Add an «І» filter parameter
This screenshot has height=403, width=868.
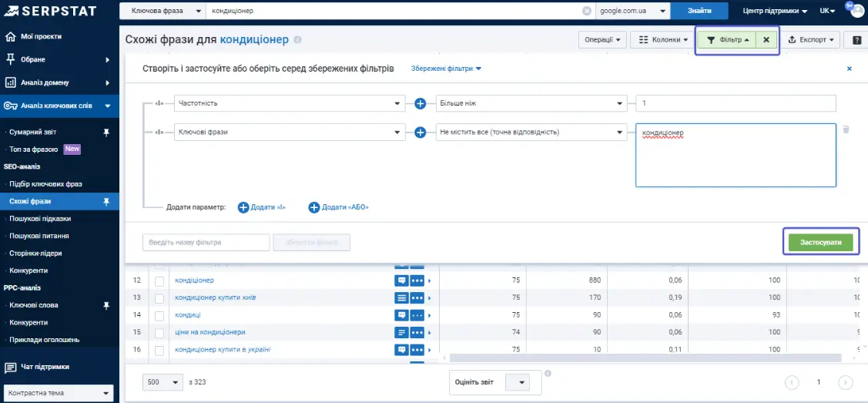262,207
